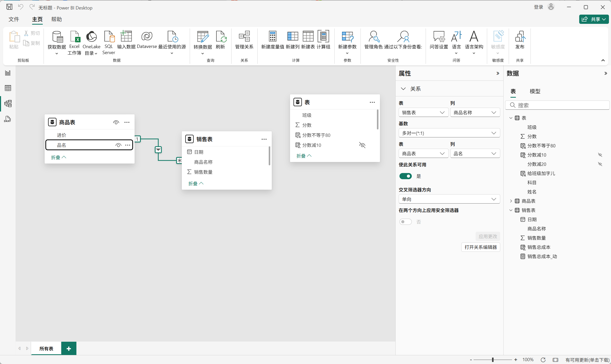Toggle visibility eye icon on 品名 field

coord(118,145)
